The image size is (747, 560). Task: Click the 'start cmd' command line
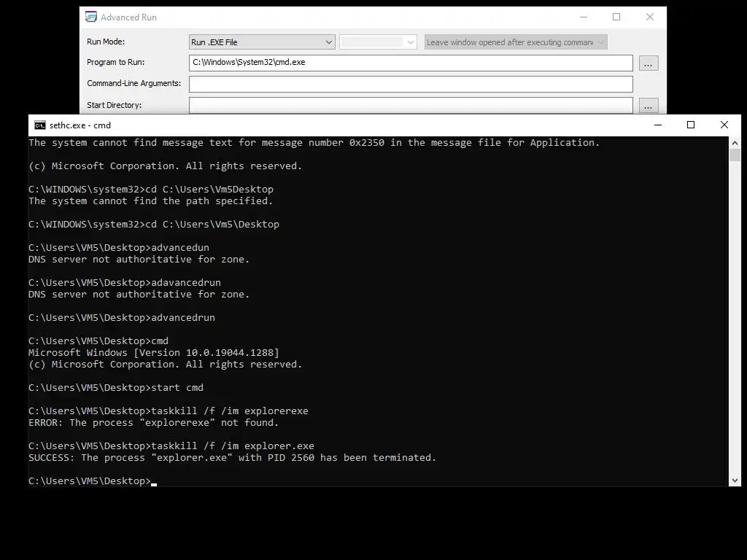coord(116,388)
